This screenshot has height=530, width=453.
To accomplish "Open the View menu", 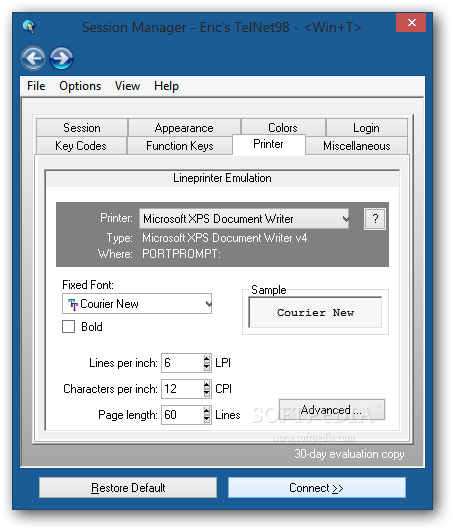I will click(x=127, y=86).
